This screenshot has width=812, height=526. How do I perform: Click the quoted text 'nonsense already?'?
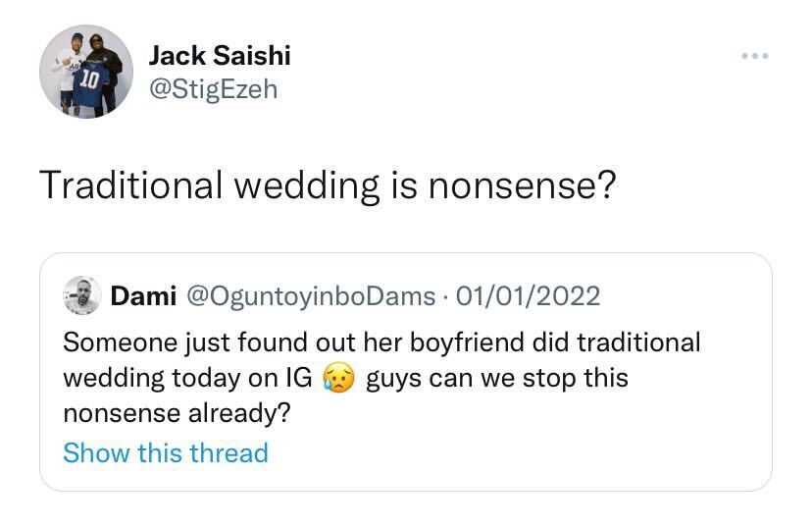coord(177,413)
